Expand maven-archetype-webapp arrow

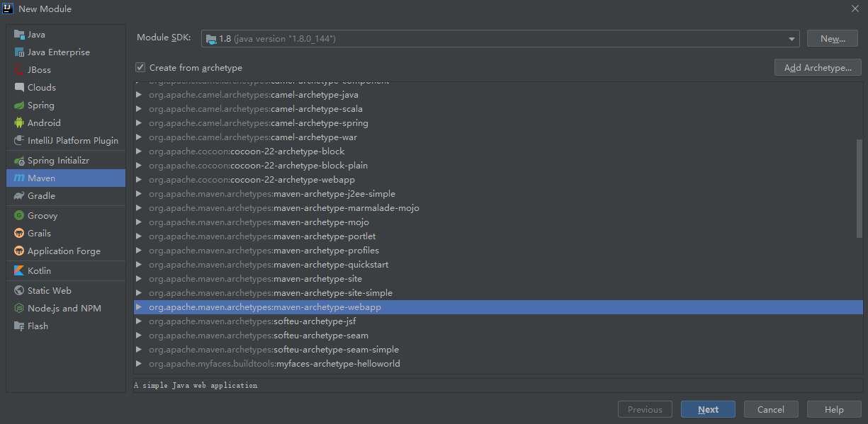pyautogui.click(x=140, y=307)
